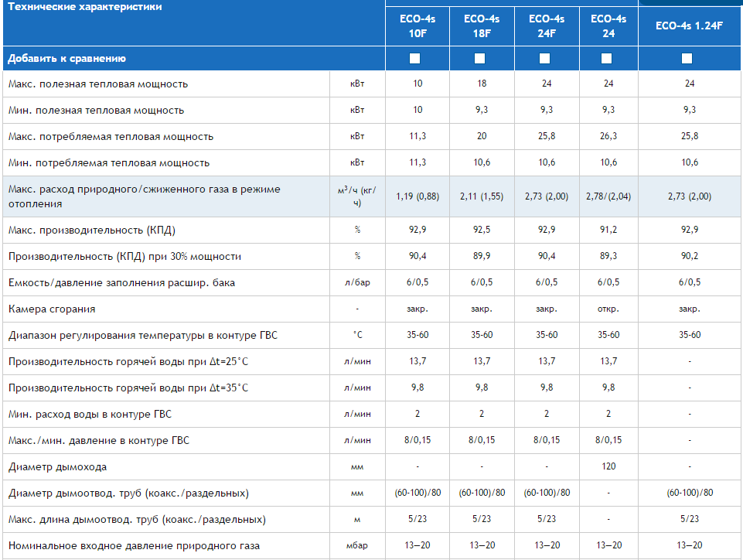Click 30% efficiency value '89,3'
The height and width of the screenshot is (560, 743).
(608, 256)
